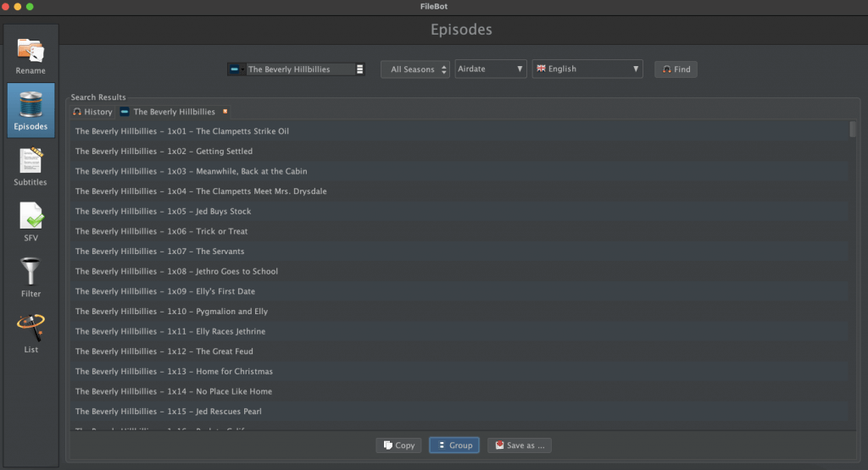
Task: Close The Beverly Hillbillies results tab
Action: coord(225,112)
